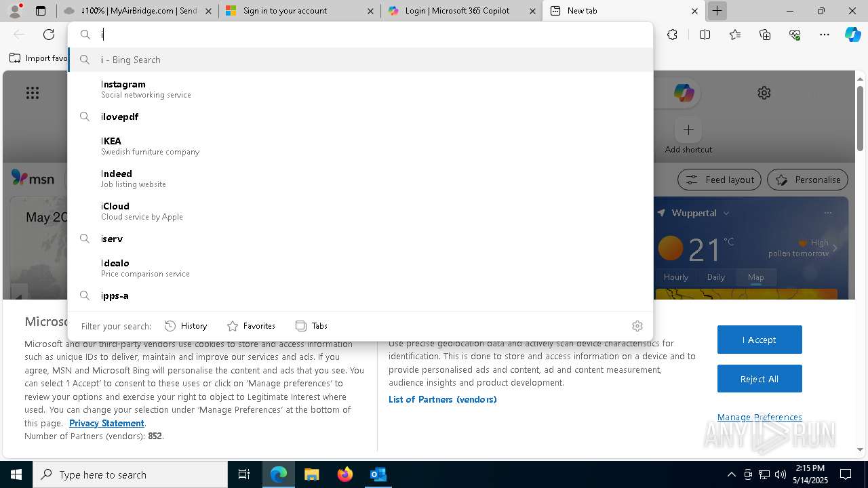Toggle the split screen icon

pyautogui.click(x=705, y=35)
